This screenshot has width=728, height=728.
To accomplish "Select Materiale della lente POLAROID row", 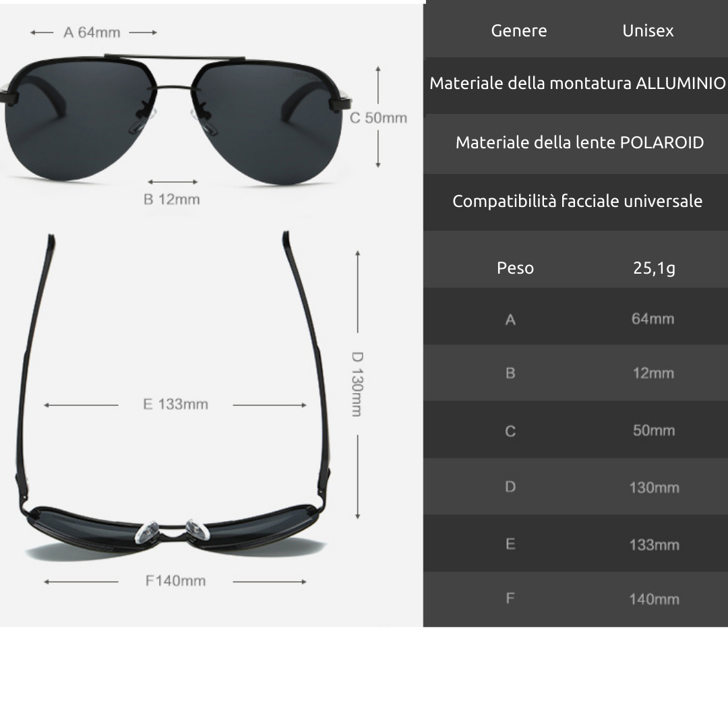I will pyautogui.click(x=576, y=142).
